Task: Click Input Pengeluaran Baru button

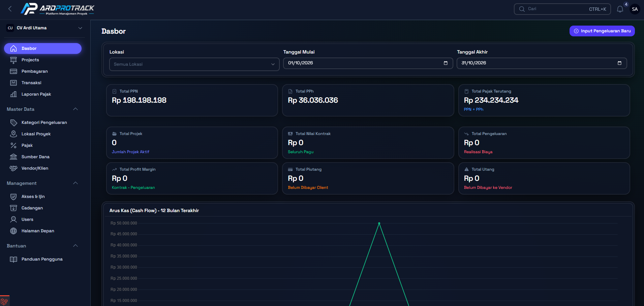Action: [602, 31]
